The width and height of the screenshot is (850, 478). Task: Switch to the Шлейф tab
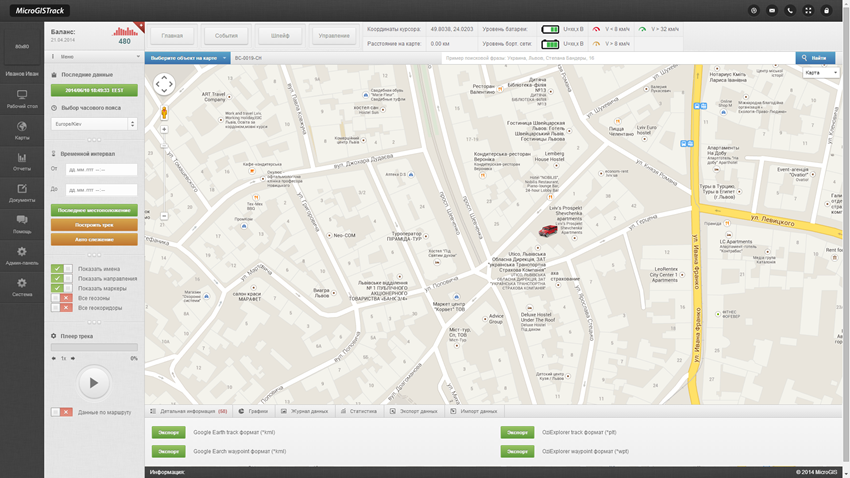tap(280, 36)
